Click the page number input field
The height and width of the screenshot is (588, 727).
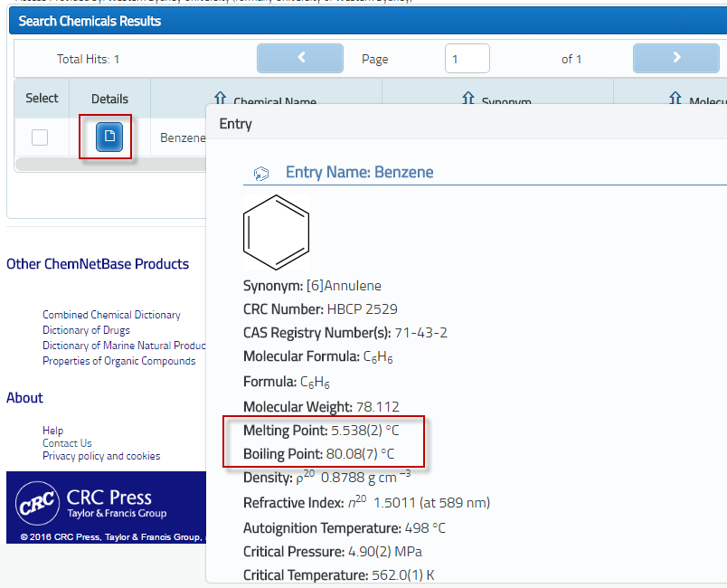pos(467,59)
